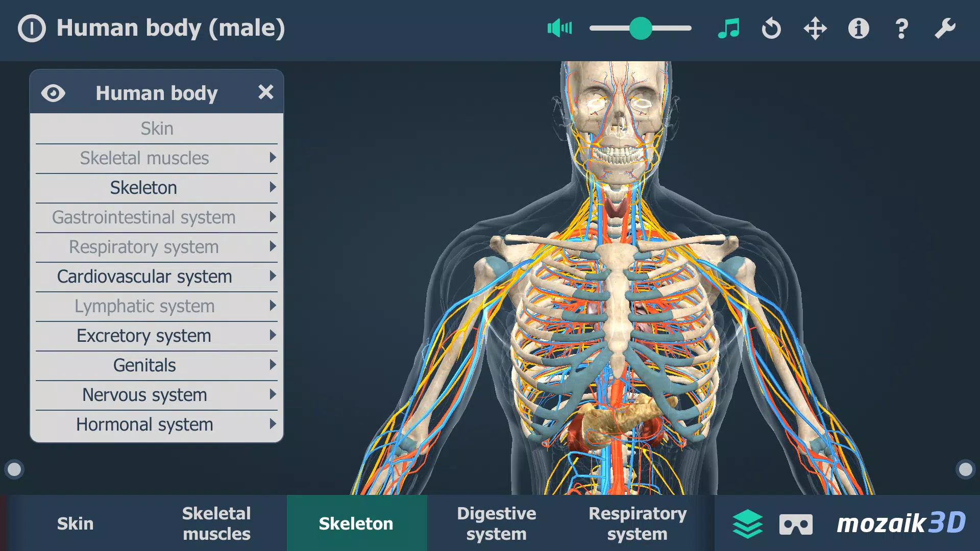Select the Skin menu item

[x=157, y=128]
